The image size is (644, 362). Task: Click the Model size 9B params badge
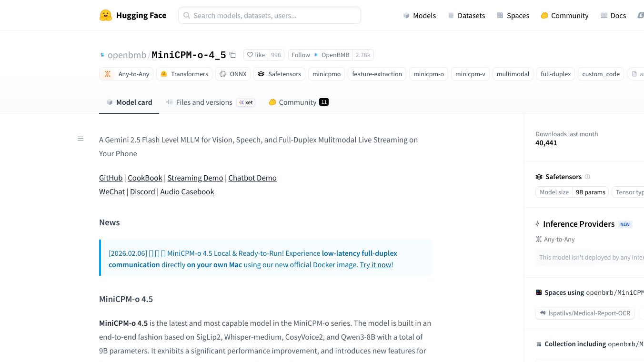[572, 192]
